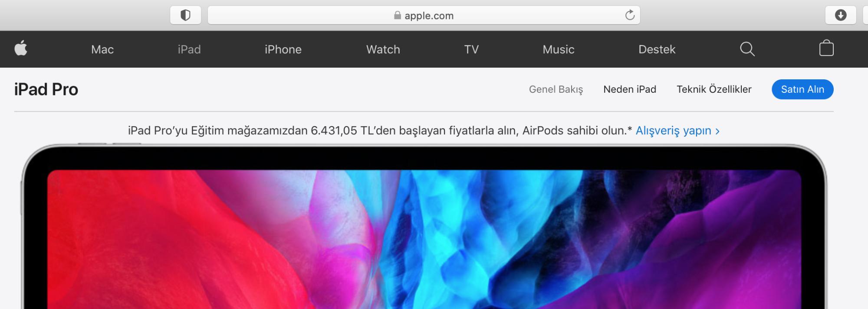
Task: Open the search magnifier in navigation bar
Action: pos(747,49)
